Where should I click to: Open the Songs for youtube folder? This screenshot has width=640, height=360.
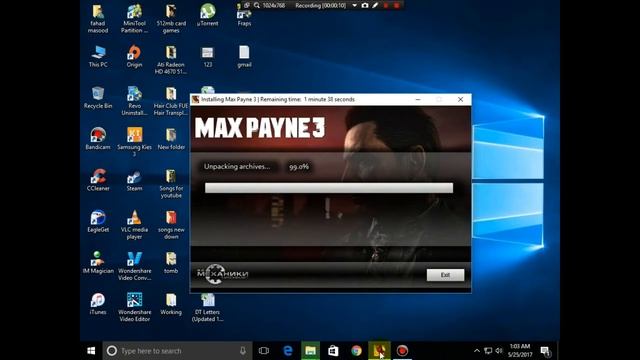point(171,183)
